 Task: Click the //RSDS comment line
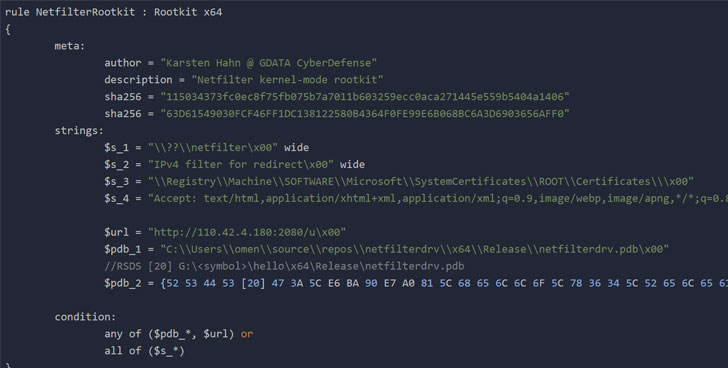[284, 266]
